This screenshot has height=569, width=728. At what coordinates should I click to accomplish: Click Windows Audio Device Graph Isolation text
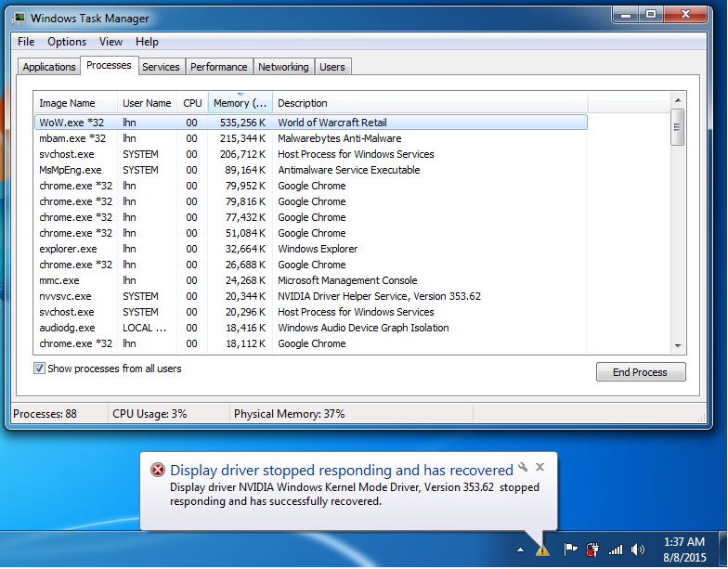tap(363, 328)
